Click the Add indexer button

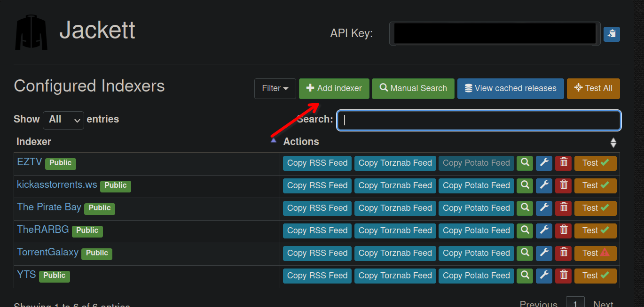point(334,88)
